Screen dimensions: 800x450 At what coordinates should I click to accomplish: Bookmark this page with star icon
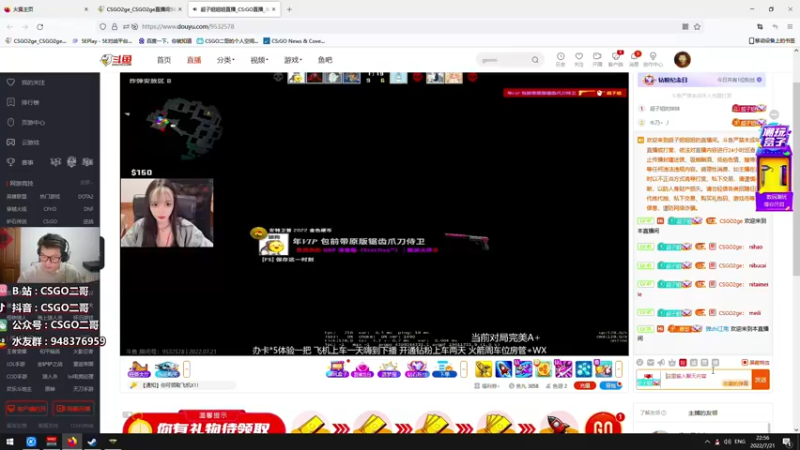[697, 27]
